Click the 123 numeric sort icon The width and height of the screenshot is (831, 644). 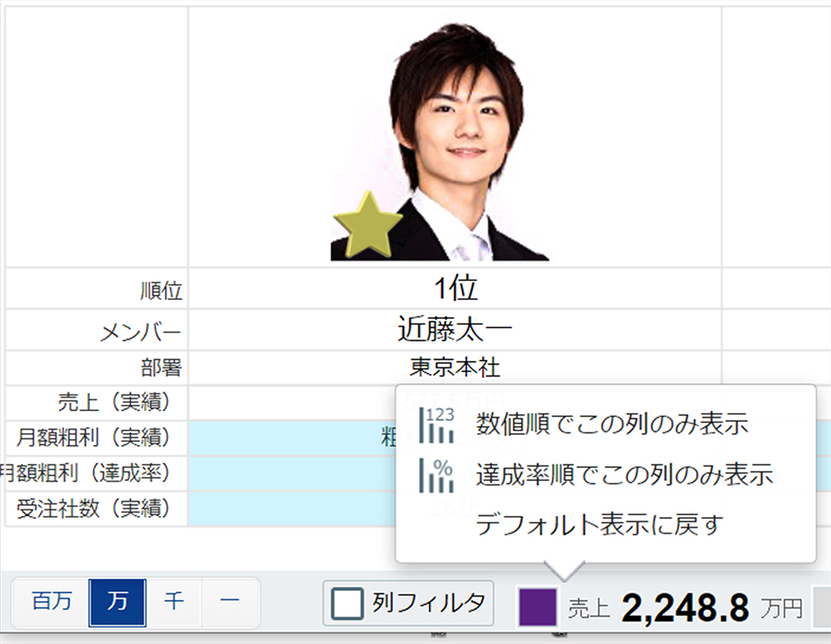(437, 425)
